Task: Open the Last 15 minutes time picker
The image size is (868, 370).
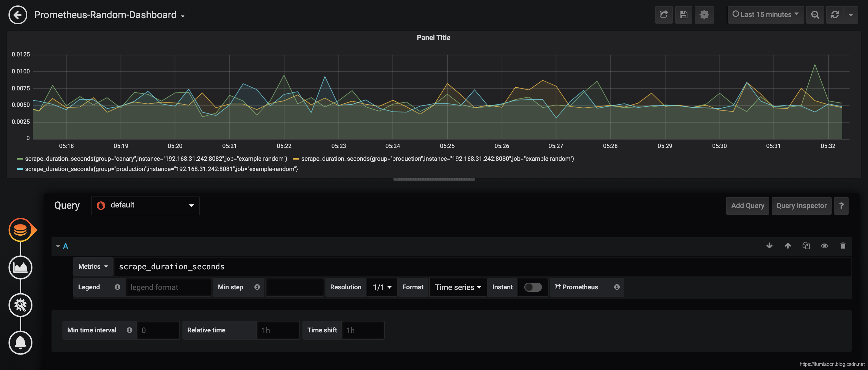Action: [766, 15]
